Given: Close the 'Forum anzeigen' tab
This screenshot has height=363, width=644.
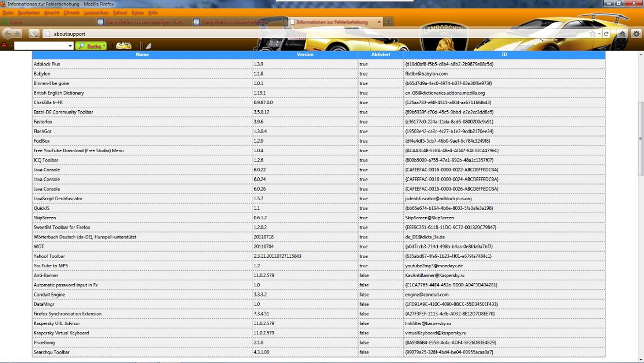Looking at the screenshot, I should point(187,22).
